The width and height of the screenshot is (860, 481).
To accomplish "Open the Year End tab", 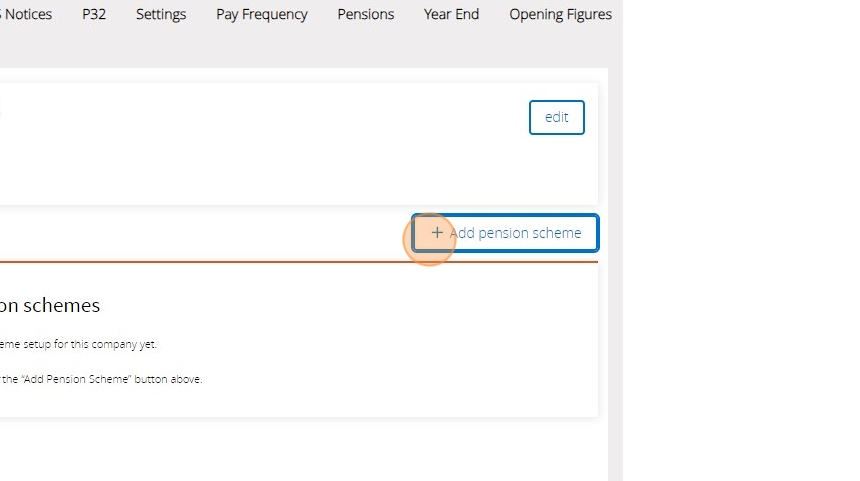I will tap(451, 14).
